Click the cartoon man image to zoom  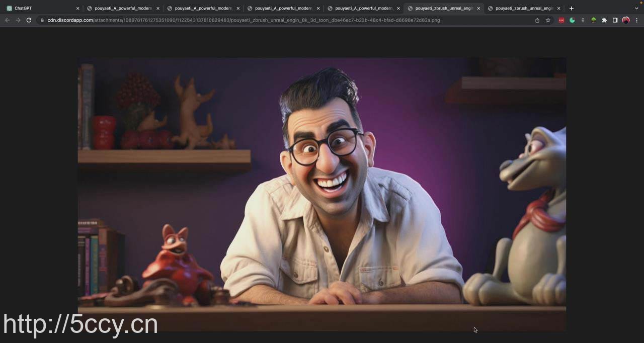point(322,194)
